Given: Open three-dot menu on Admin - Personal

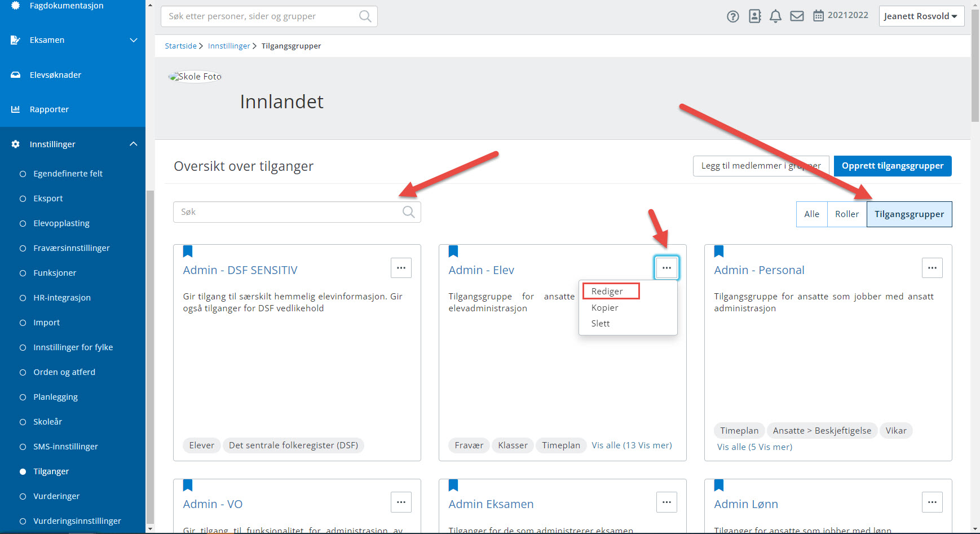Looking at the screenshot, I should [x=932, y=268].
